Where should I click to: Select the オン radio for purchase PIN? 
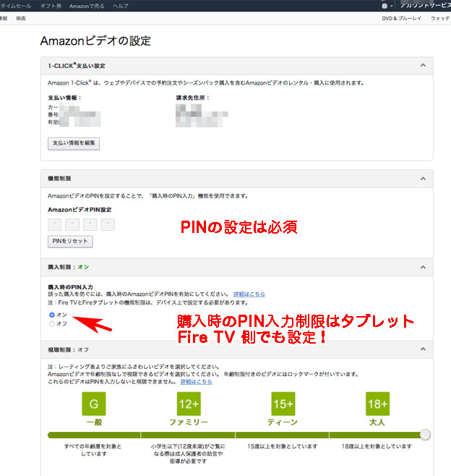[52, 315]
